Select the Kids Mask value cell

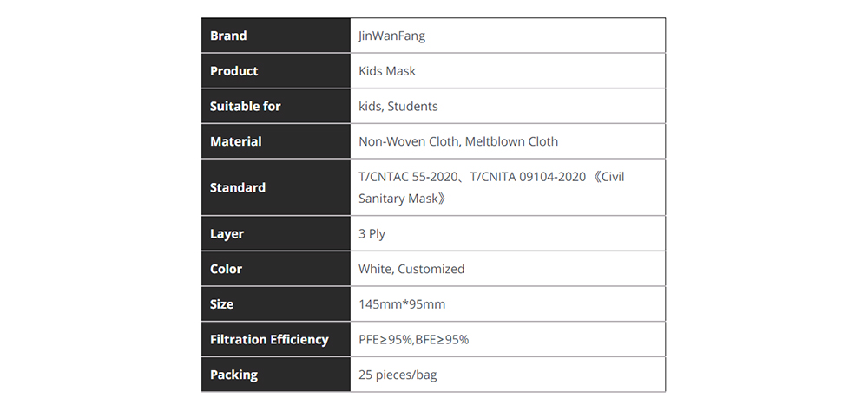point(508,71)
